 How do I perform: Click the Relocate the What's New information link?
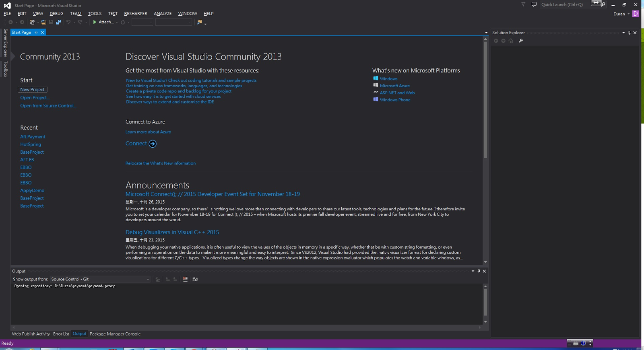tap(161, 163)
